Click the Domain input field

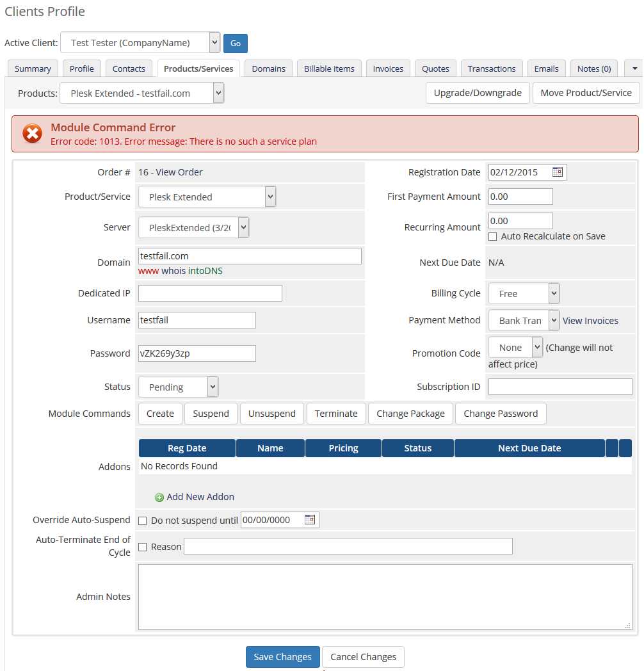[x=250, y=256]
